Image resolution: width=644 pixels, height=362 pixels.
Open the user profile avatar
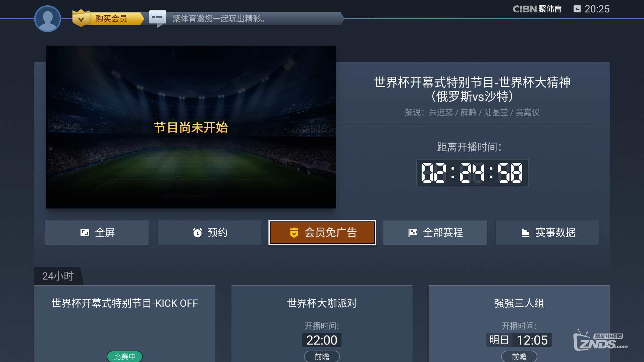coord(47,19)
